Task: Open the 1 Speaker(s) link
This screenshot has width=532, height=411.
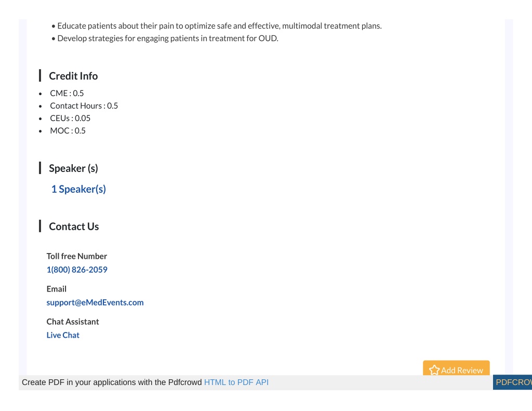Action: (x=78, y=189)
